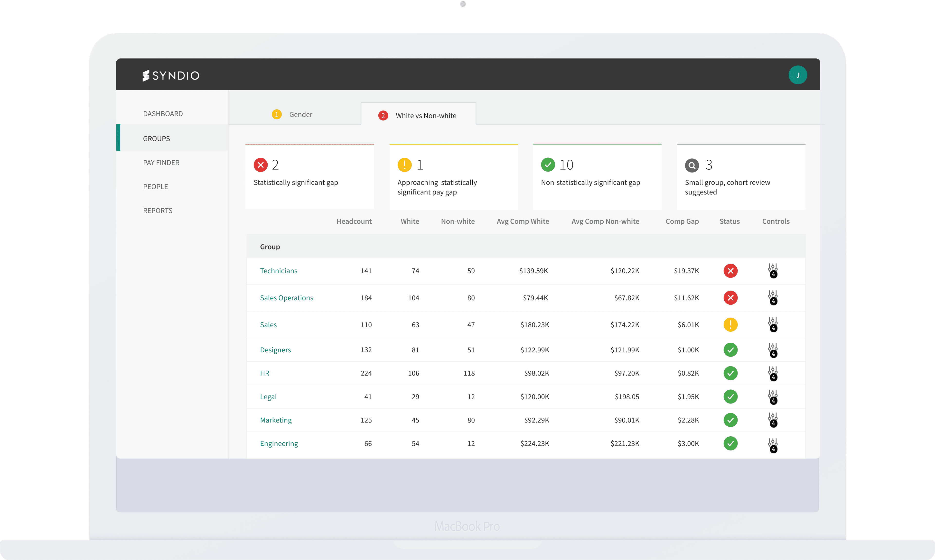
Task: Sort by Comp Gap column header
Action: [682, 221]
